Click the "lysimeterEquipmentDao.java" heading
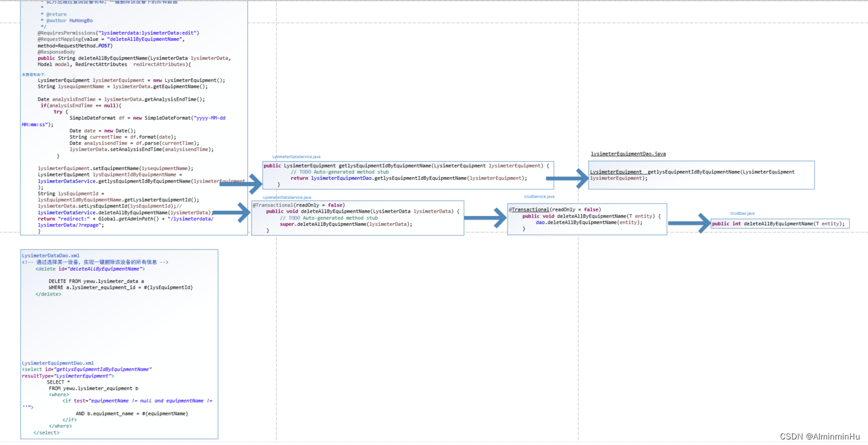868x445 pixels. [628, 154]
